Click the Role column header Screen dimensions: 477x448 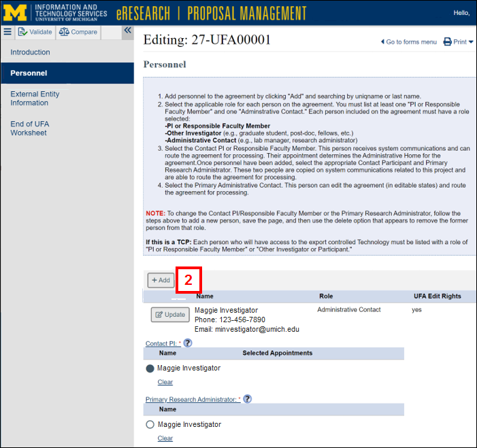pyautogui.click(x=326, y=296)
